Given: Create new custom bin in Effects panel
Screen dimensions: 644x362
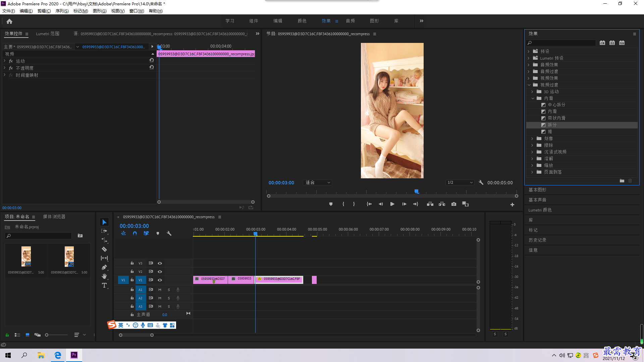Looking at the screenshot, I should 622,181.
